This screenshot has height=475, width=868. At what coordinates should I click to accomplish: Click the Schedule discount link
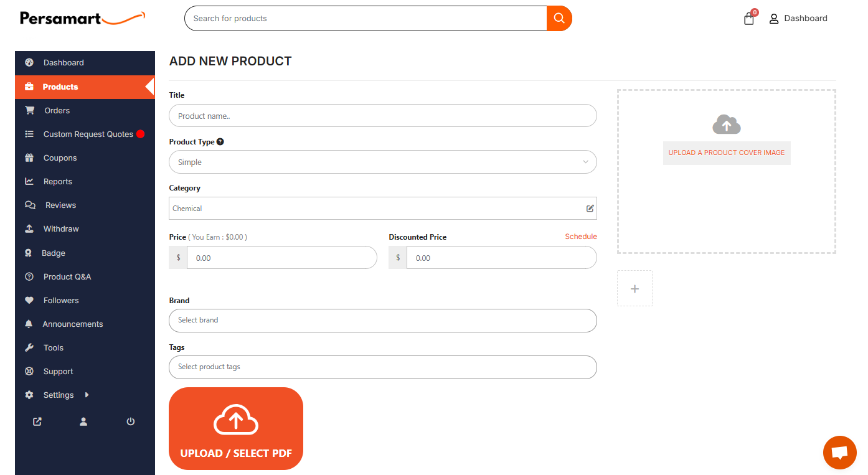coord(580,237)
